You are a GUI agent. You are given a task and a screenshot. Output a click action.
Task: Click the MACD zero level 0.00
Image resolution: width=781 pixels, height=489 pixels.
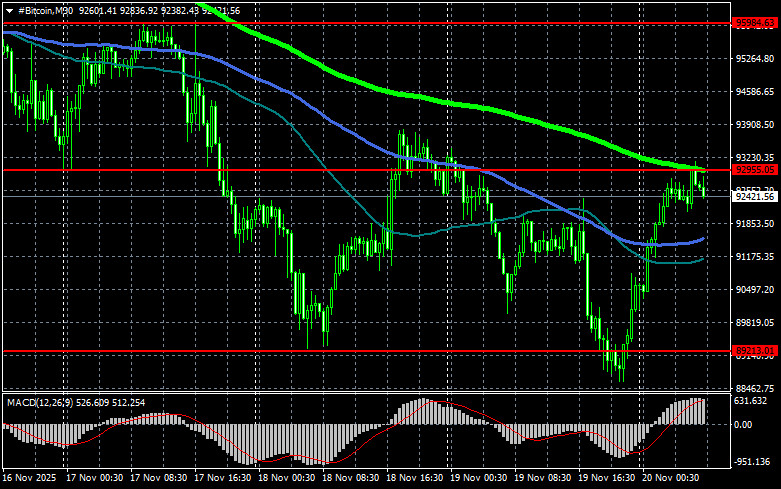click(744, 425)
